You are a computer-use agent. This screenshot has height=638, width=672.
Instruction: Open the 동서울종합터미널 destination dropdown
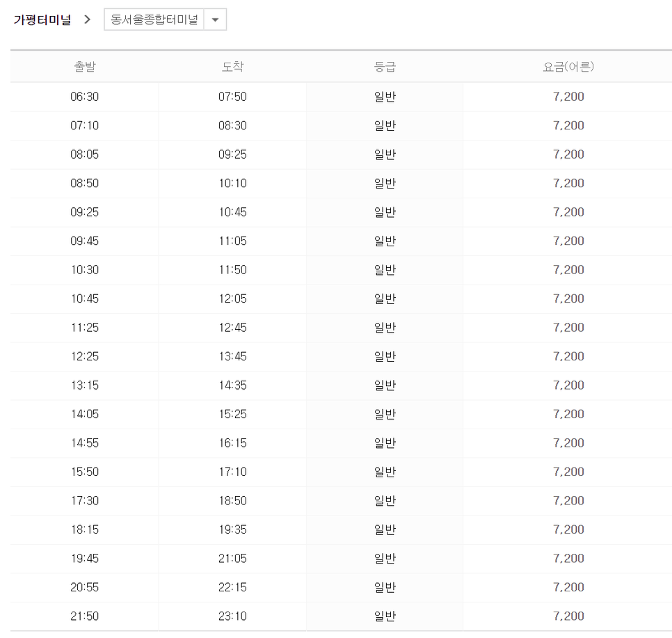165,19
